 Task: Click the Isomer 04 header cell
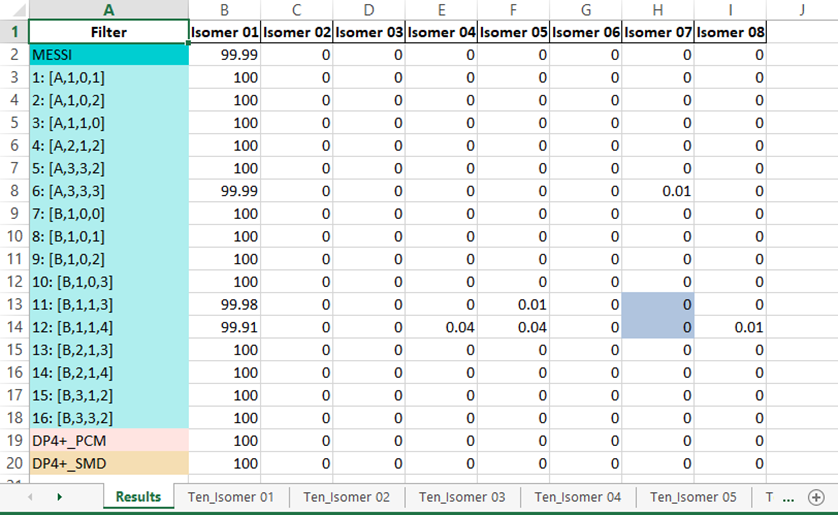(441, 32)
